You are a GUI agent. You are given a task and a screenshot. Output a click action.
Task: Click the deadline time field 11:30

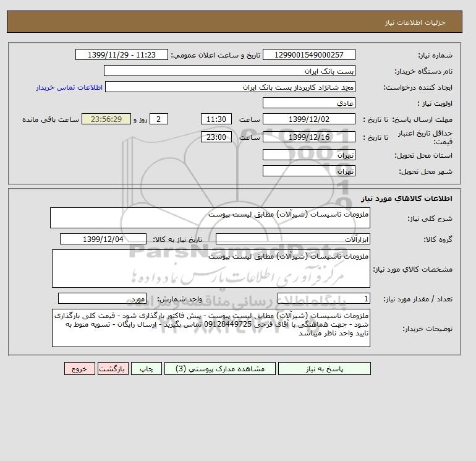[x=216, y=119]
